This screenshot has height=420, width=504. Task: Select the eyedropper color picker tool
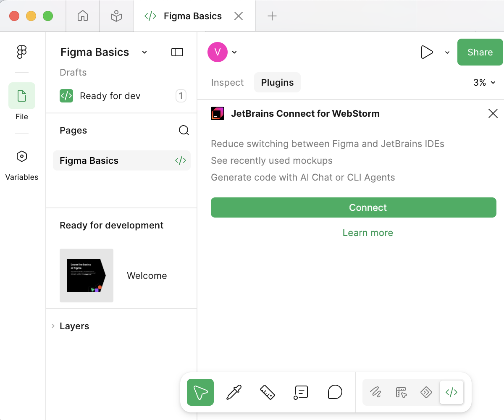[234, 392]
